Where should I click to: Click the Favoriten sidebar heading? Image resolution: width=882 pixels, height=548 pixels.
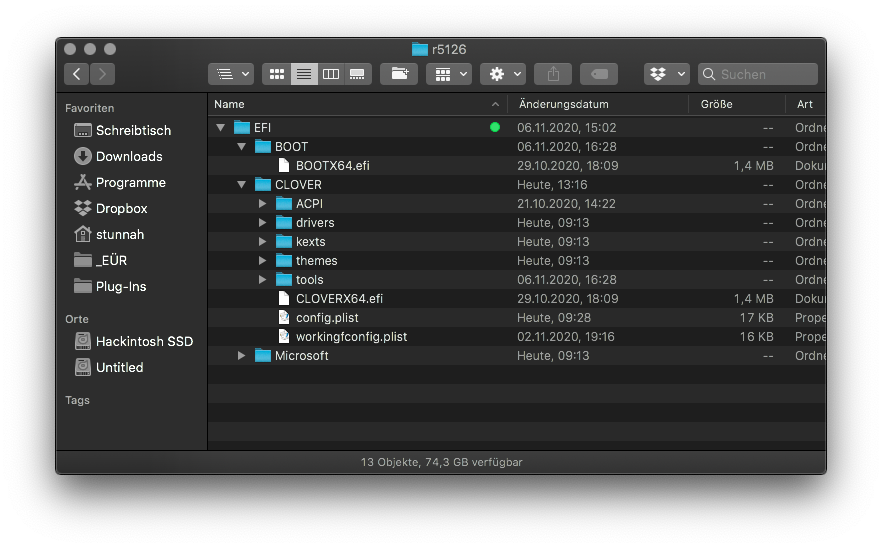[x=89, y=108]
